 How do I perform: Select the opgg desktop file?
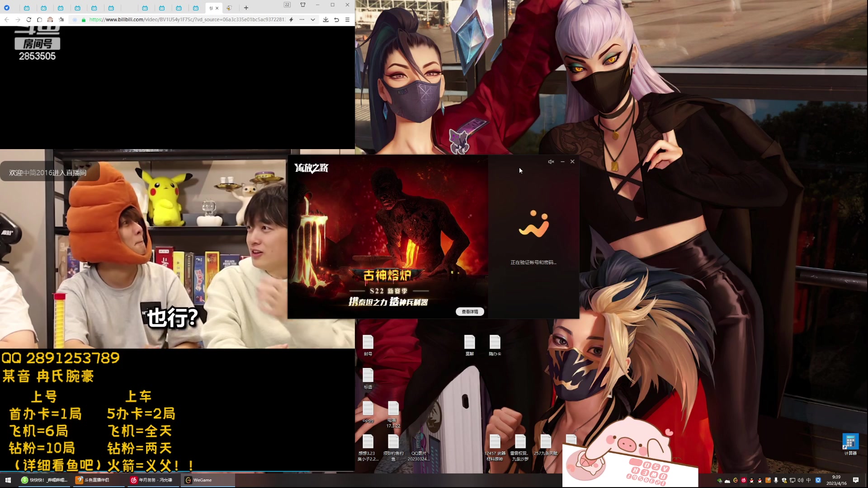pyautogui.click(x=368, y=412)
